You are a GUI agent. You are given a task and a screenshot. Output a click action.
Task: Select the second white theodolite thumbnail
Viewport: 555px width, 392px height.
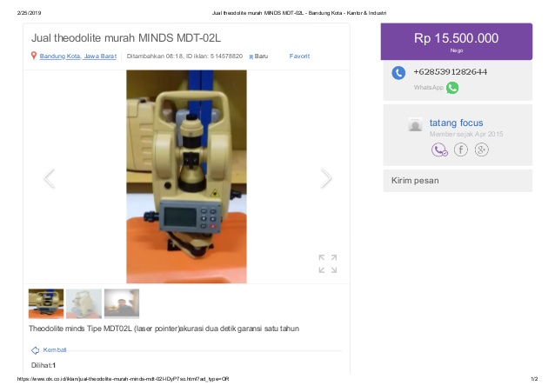84,303
